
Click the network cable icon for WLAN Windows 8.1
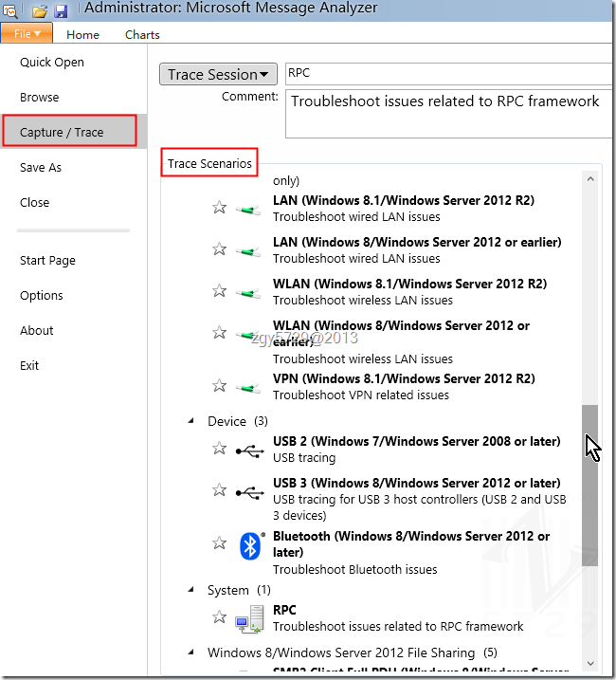[248, 294]
